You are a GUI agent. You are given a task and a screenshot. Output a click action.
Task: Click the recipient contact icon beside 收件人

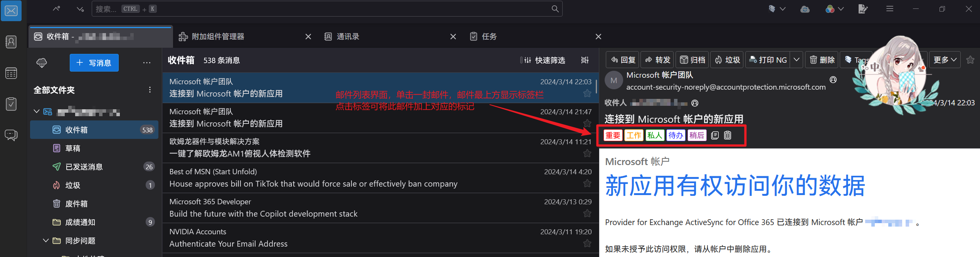tap(695, 103)
